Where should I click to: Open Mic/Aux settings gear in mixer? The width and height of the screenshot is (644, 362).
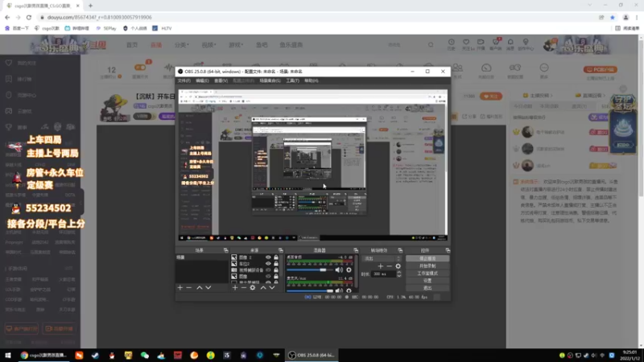tap(349, 290)
